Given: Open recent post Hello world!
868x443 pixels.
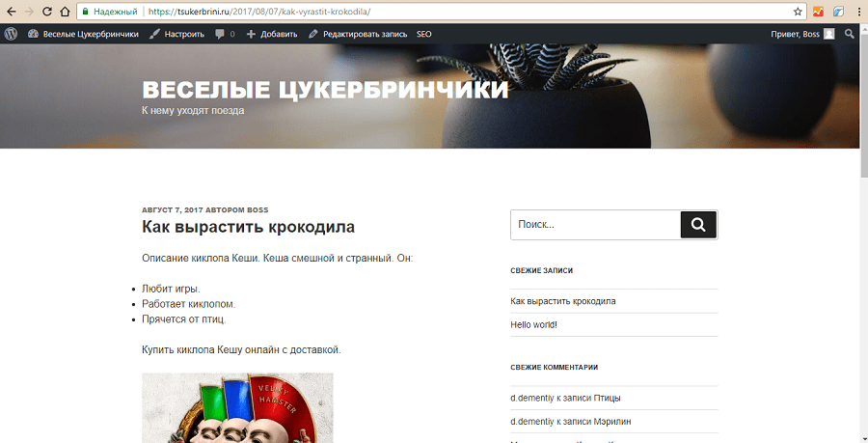Looking at the screenshot, I should [x=533, y=324].
